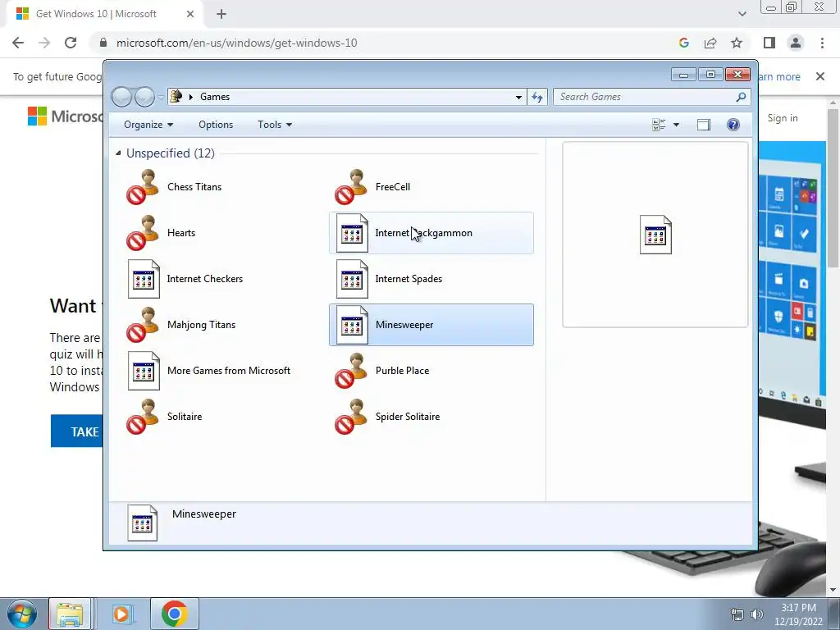Open the Chrome three-dot menu
The height and width of the screenshot is (630, 840).
[822, 43]
